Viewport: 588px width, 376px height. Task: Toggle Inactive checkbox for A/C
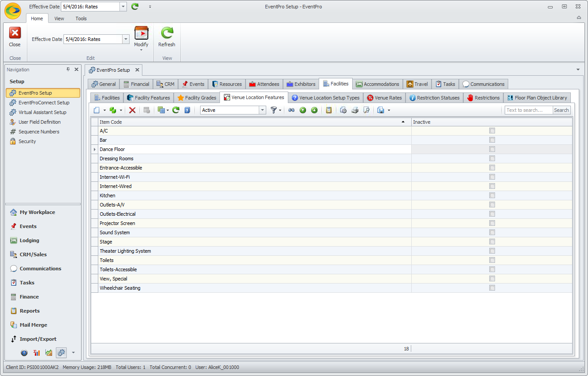pyautogui.click(x=492, y=131)
